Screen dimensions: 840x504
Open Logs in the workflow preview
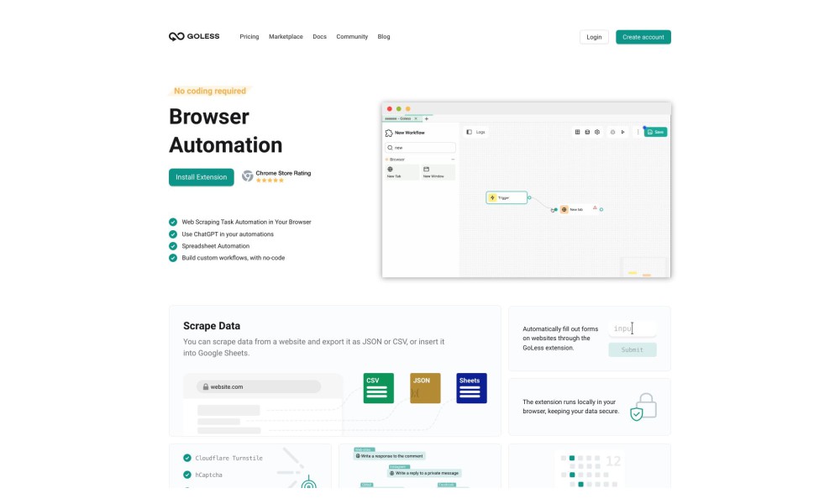click(480, 132)
